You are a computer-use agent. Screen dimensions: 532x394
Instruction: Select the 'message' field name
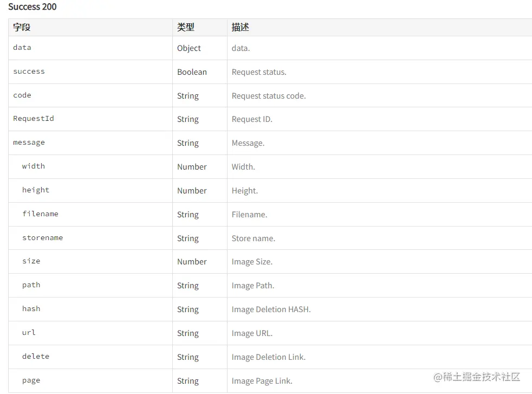point(29,143)
